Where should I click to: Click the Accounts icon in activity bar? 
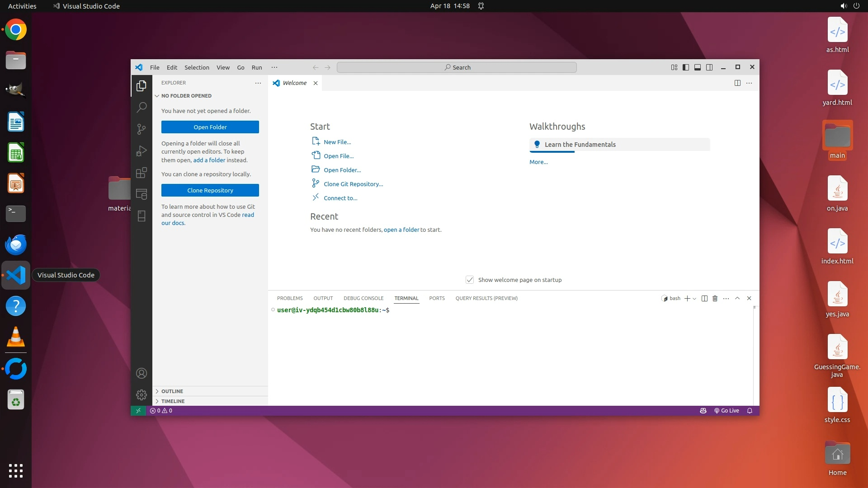coord(142,373)
